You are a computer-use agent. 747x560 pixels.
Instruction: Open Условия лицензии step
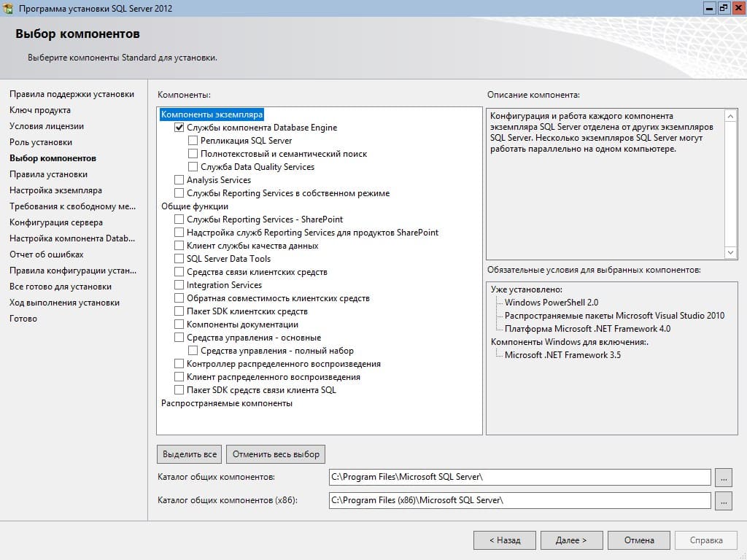coord(47,126)
